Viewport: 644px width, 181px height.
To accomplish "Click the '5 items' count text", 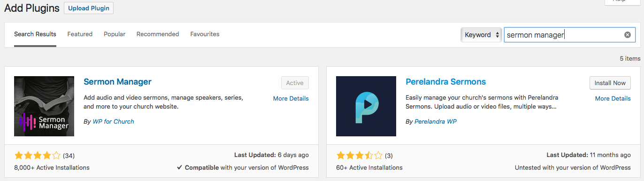I will click(630, 59).
